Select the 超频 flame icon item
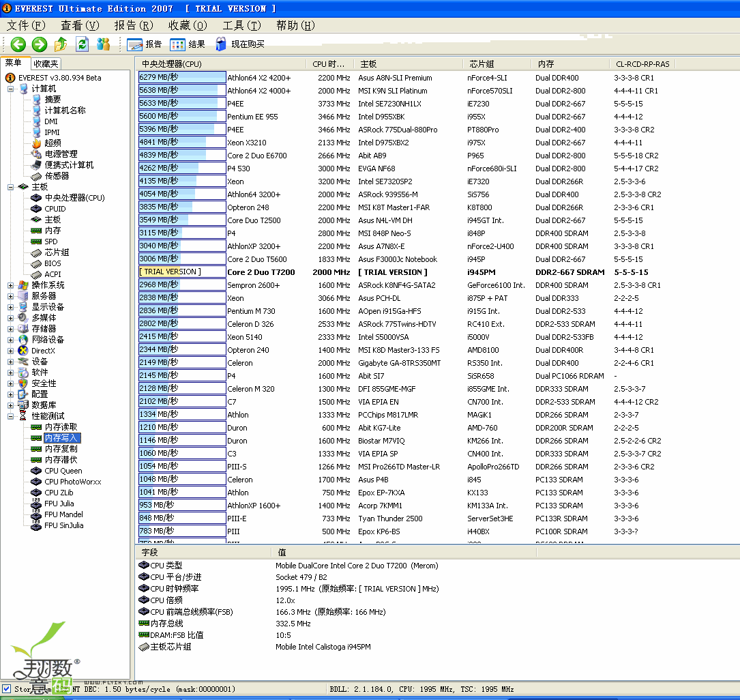The width and height of the screenshot is (740, 700). pyautogui.click(x=36, y=143)
